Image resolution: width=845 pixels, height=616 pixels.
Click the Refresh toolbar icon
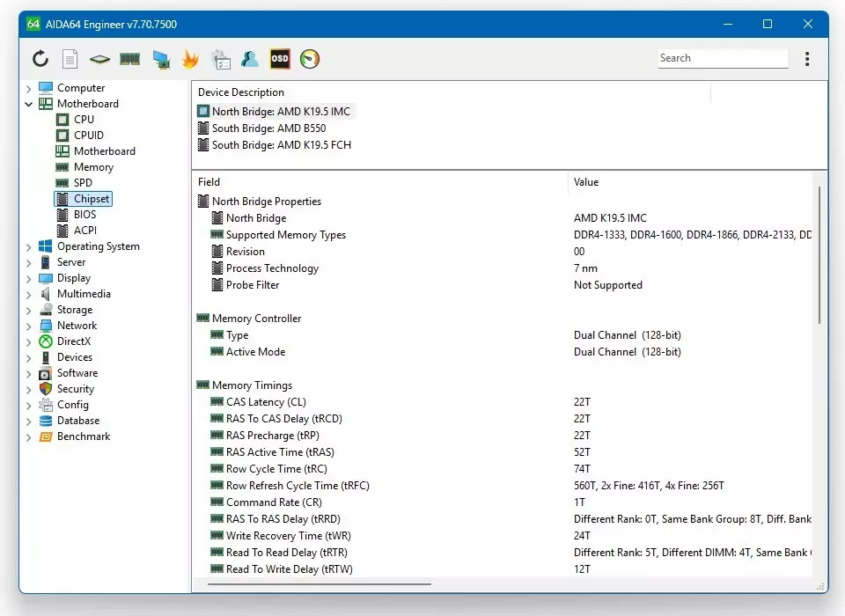(40, 59)
